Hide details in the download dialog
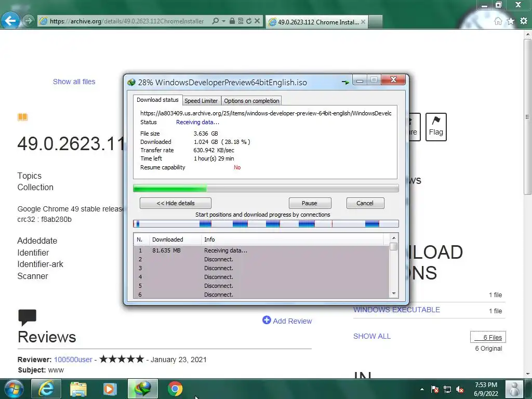 click(176, 203)
